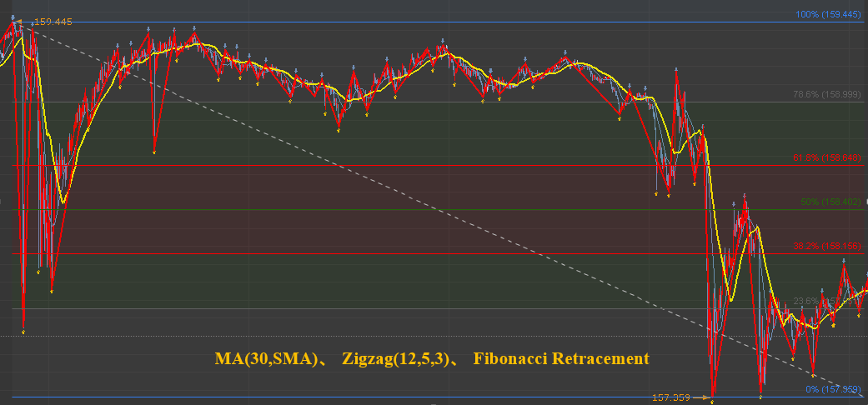Select the 78.6% (158.999) retracement label

tap(827, 95)
